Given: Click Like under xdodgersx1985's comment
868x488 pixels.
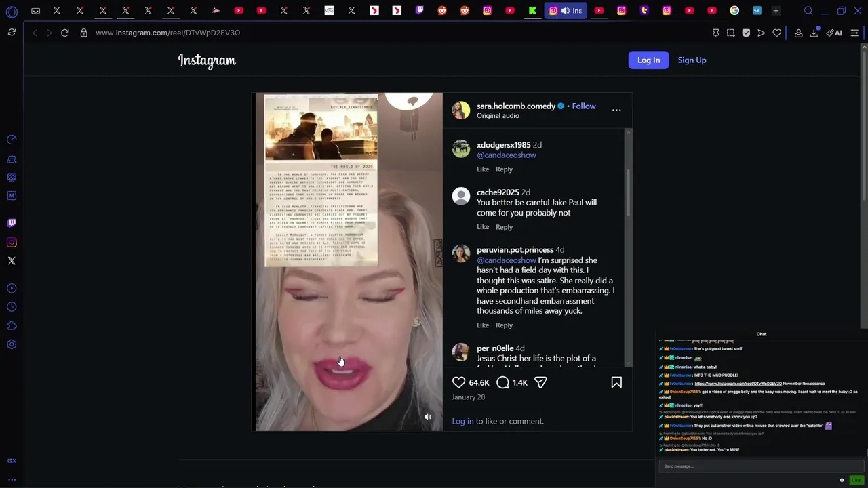Looking at the screenshot, I should coord(483,169).
